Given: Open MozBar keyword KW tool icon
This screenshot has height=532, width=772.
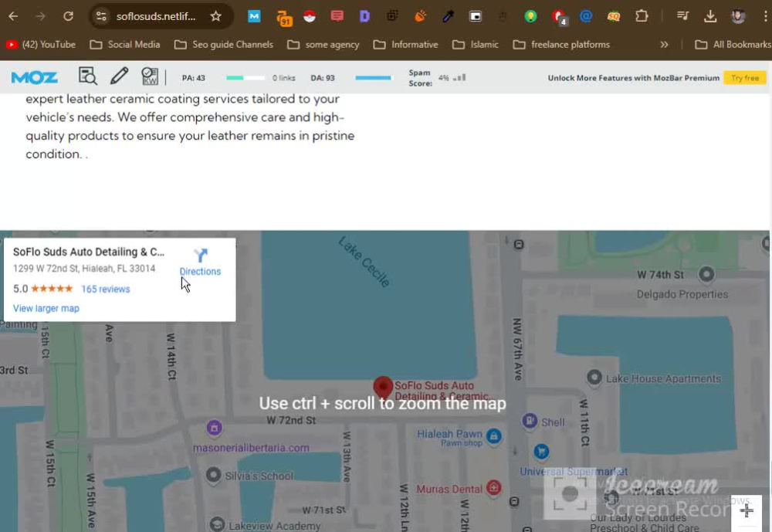Looking at the screenshot, I should point(150,76).
